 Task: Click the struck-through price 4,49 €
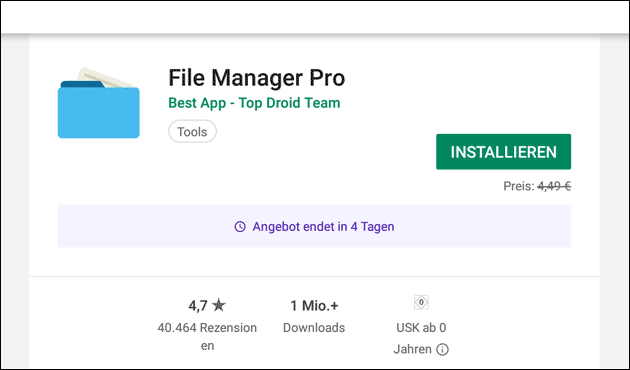pyautogui.click(x=554, y=186)
